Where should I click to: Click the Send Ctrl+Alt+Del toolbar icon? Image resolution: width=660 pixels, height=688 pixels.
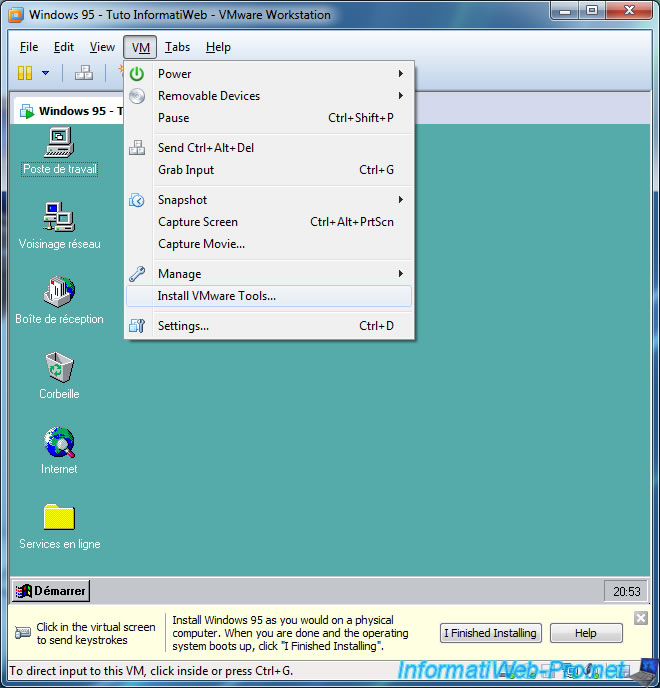coord(83,73)
